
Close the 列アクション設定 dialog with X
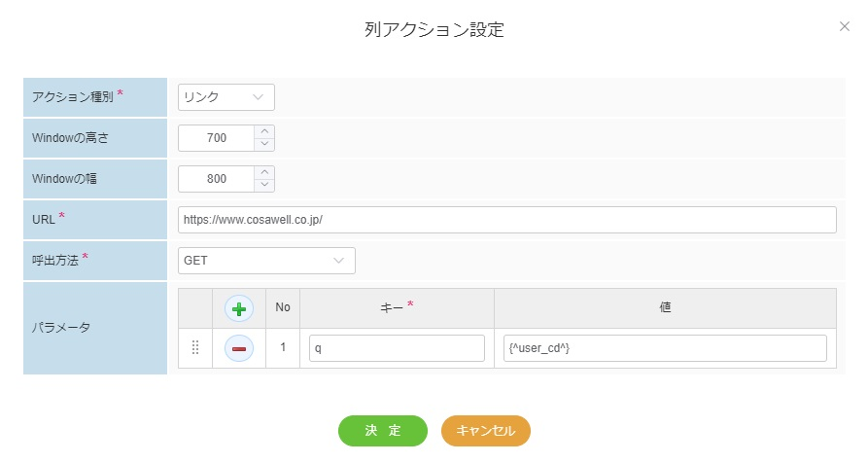(844, 27)
